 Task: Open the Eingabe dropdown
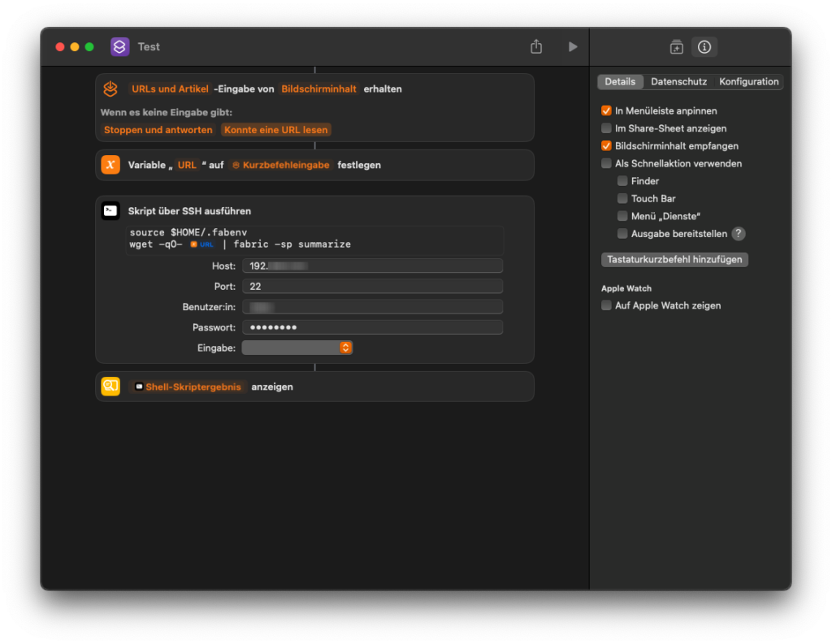pyautogui.click(x=297, y=348)
